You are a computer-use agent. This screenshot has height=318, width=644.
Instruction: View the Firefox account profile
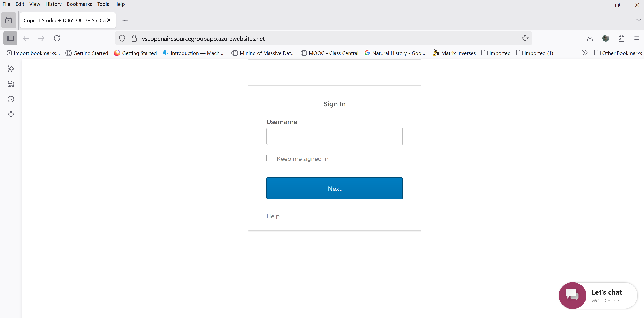tap(606, 38)
